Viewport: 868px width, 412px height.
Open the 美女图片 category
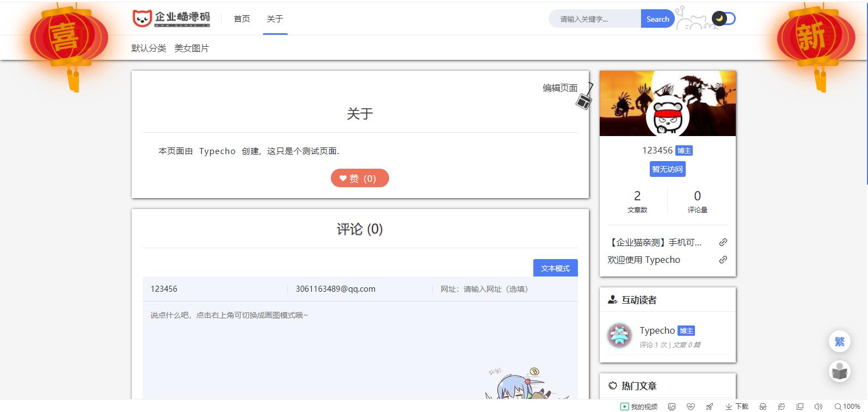(x=192, y=48)
